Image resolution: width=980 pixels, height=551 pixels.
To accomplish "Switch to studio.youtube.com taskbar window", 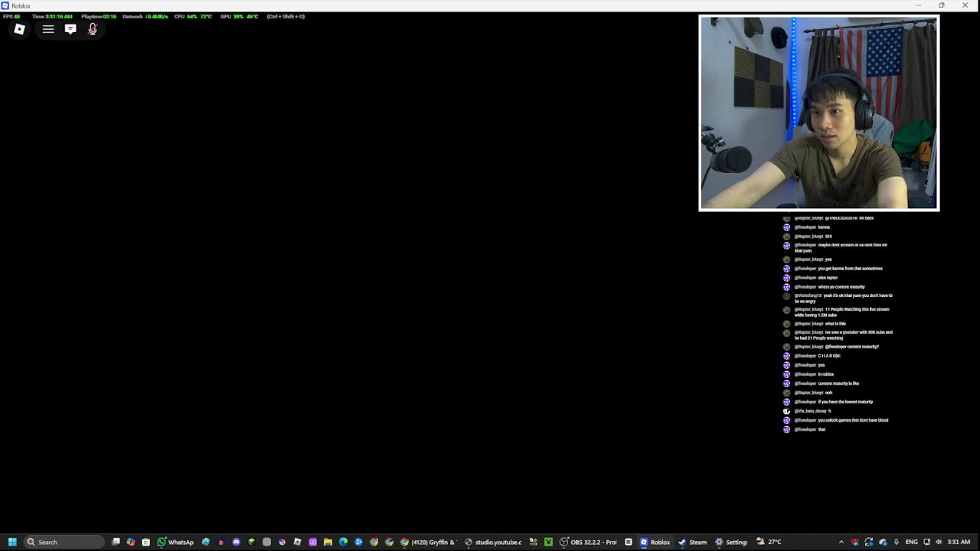I will point(493,542).
